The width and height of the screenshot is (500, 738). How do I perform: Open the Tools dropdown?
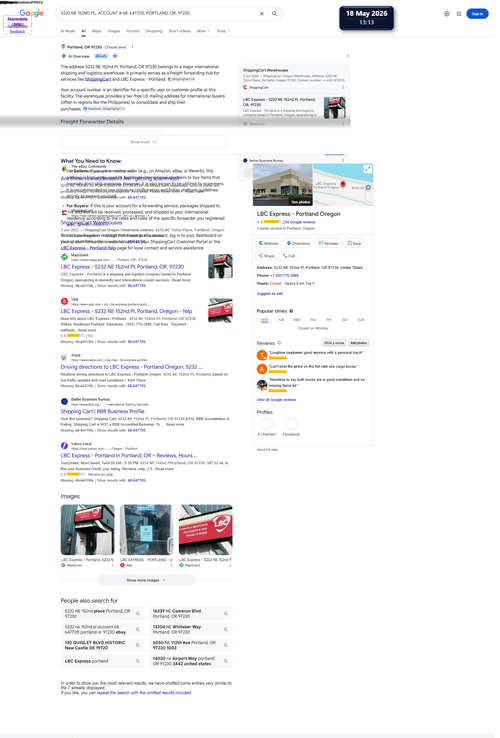tap(223, 31)
